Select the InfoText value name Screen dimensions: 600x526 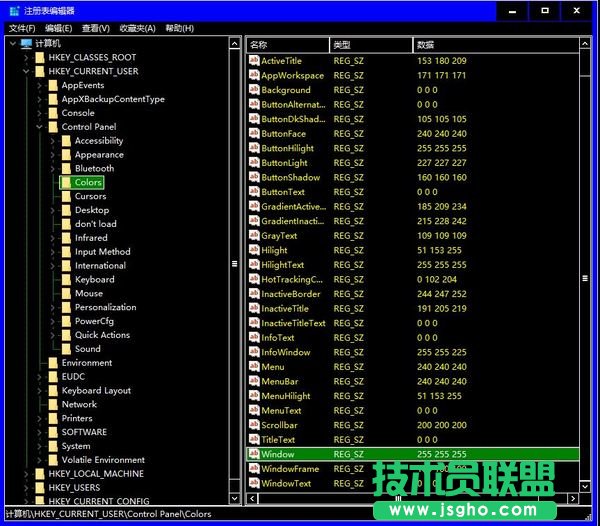[x=278, y=338]
